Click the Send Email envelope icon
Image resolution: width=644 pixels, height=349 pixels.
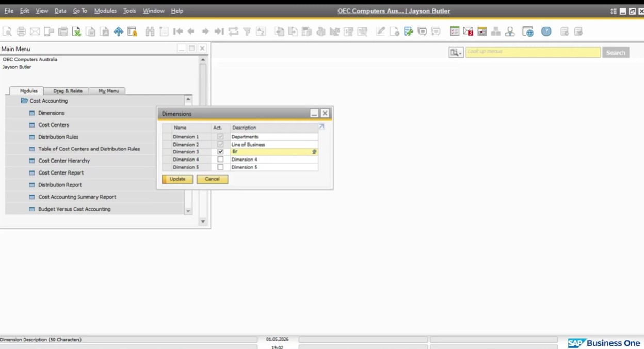click(35, 31)
